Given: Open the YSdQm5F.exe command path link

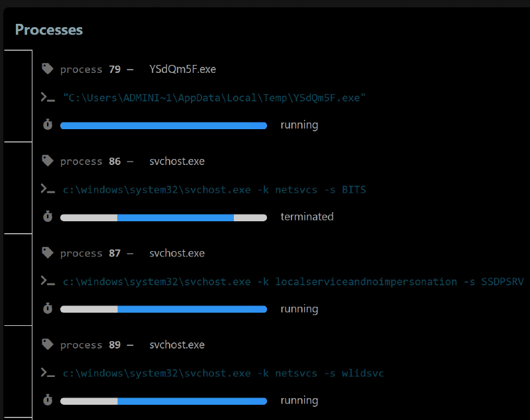Looking at the screenshot, I should (213, 97).
